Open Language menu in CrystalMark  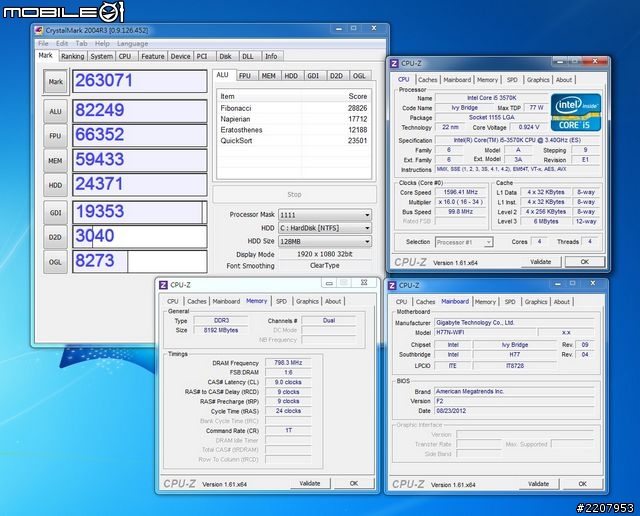click(x=132, y=43)
